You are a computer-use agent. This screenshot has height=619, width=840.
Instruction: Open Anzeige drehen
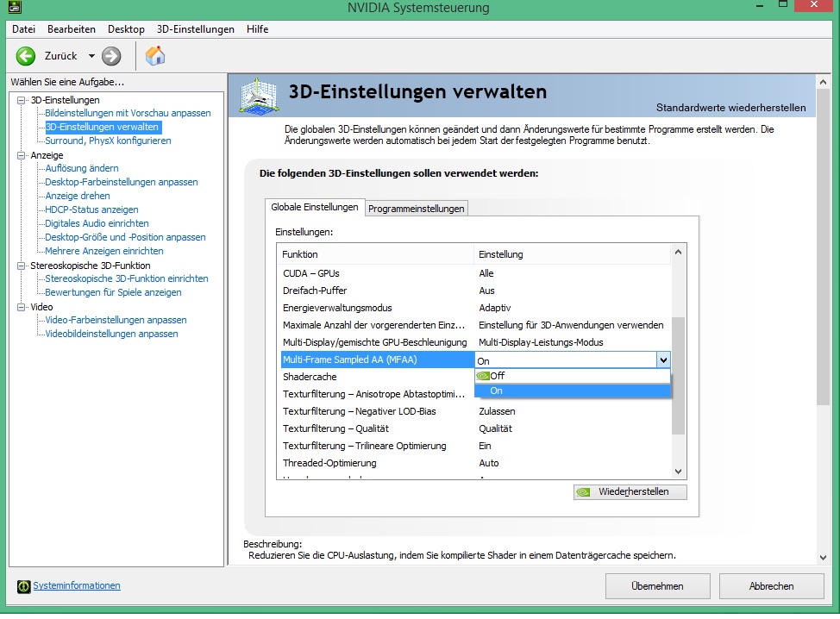78,196
